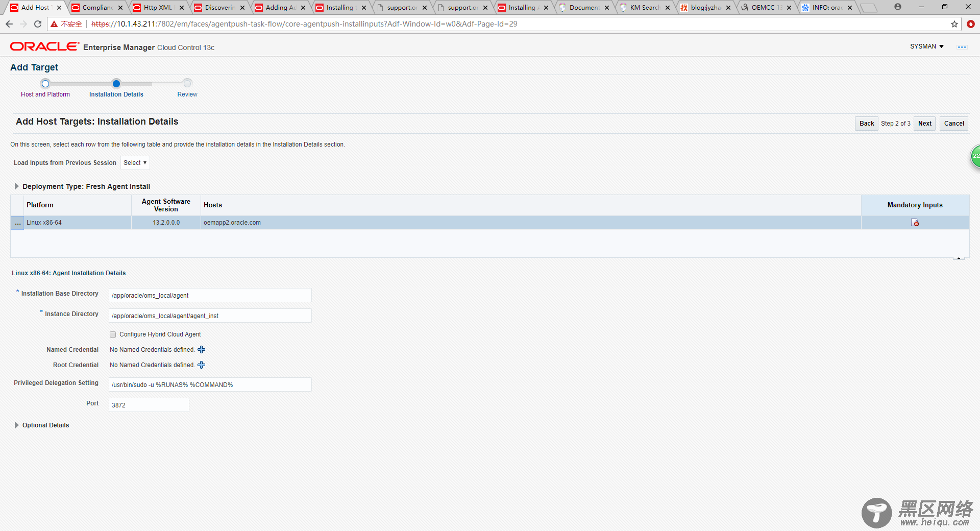Click the Cancel button

coord(953,124)
